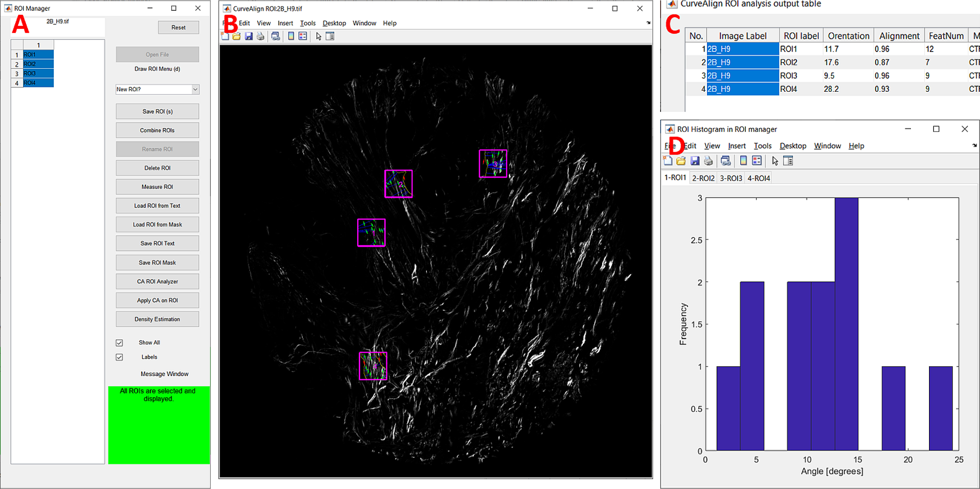Viewport: 980px width, 489px height.
Task: Insert legend in ROI Histogram window
Action: tap(757, 161)
